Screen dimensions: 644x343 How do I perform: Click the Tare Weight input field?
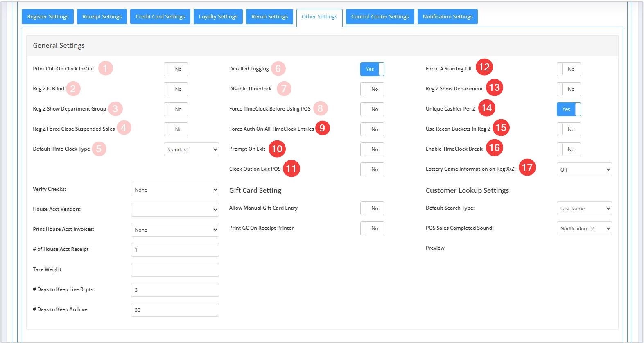click(174, 270)
